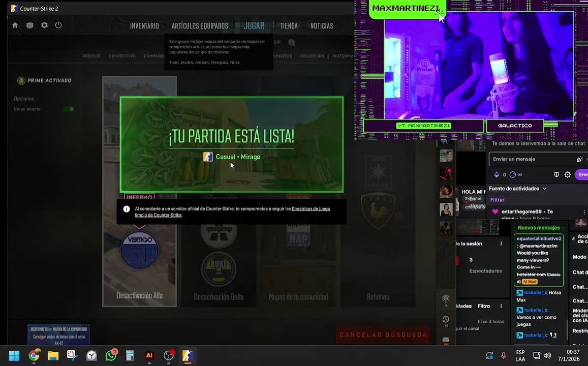Click the pink heart follow icon
This screenshot has height=366, width=588.
(x=495, y=212)
